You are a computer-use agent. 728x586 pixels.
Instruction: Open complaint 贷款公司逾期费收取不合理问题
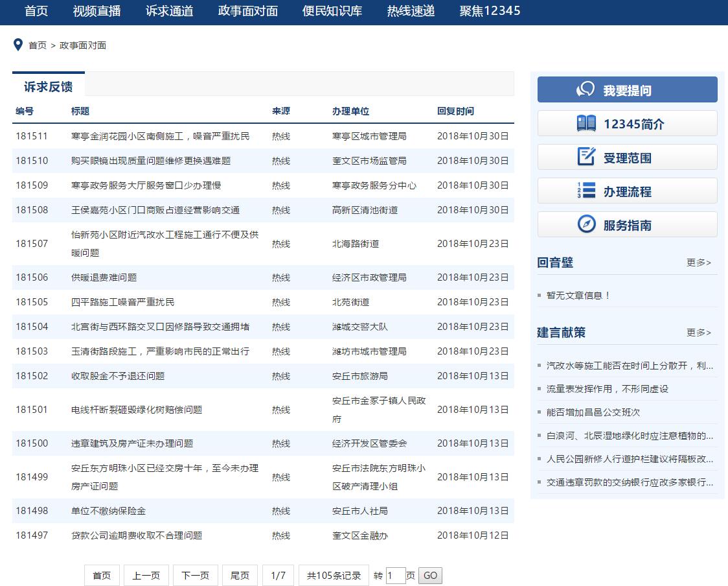137,535
